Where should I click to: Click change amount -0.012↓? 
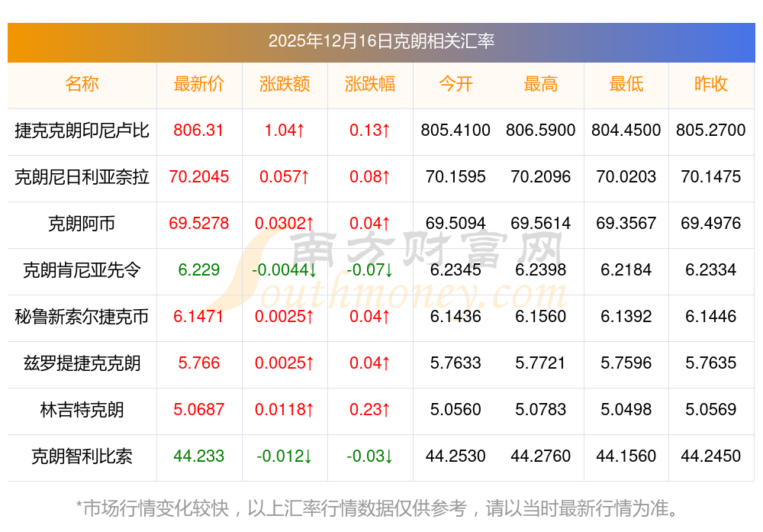(284, 456)
